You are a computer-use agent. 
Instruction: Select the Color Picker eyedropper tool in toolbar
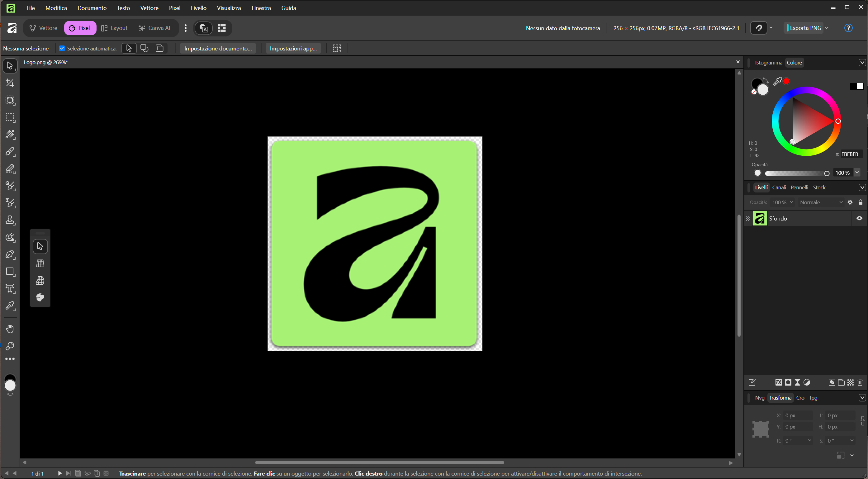tap(10, 306)
